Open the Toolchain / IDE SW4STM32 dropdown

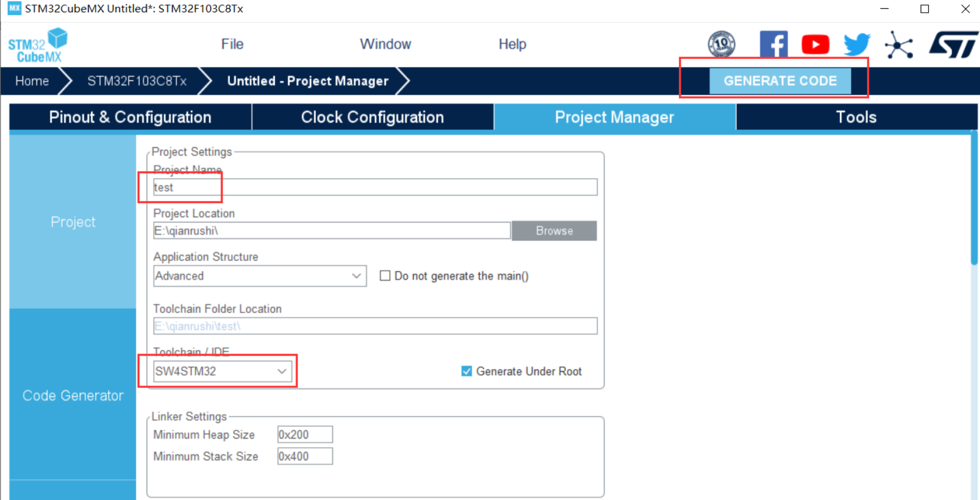222,371
